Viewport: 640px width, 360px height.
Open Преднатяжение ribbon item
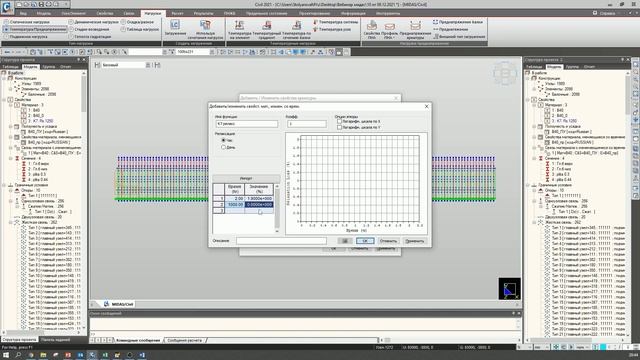pos(451,29)
